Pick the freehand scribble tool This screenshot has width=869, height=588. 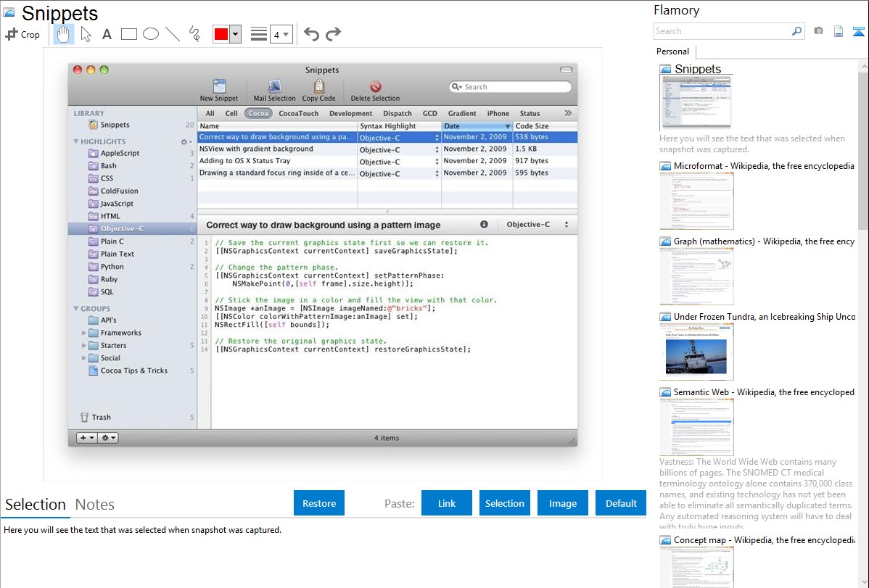coord(194,34)
